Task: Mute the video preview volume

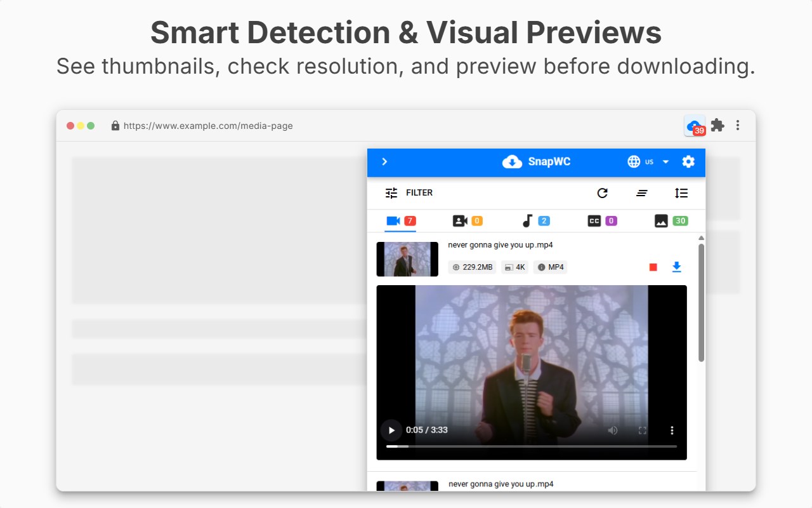Action: 612,431
